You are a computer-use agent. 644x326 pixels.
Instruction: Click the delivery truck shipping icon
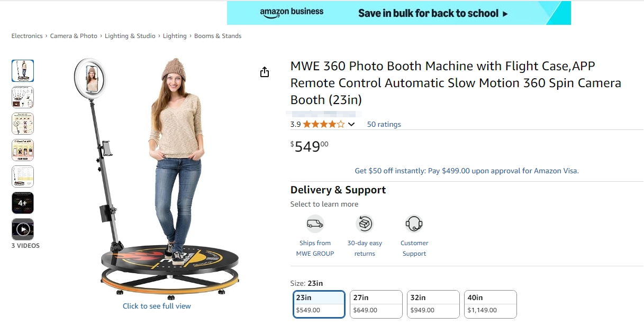tap(315, 223)
